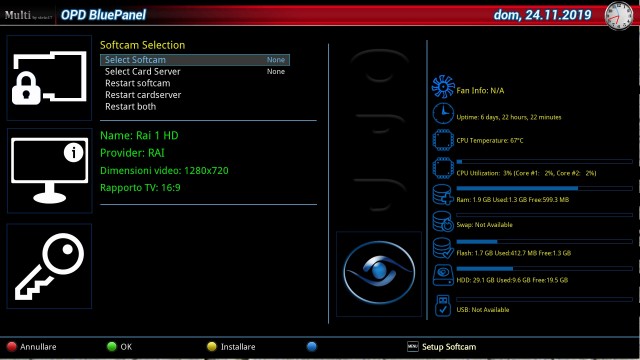Open the Select Card Server value None
Viewport: 640px width, 360px height.
coord(276,71)
